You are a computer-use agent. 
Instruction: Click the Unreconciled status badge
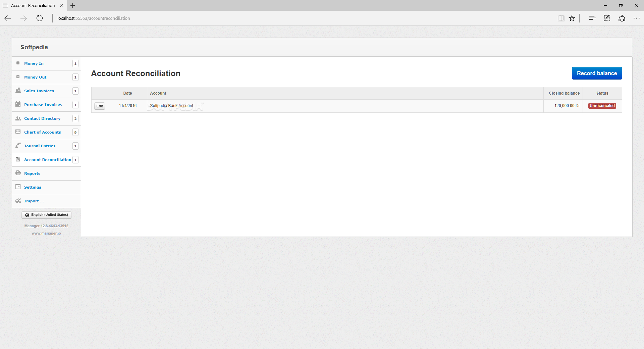[602, 106]
